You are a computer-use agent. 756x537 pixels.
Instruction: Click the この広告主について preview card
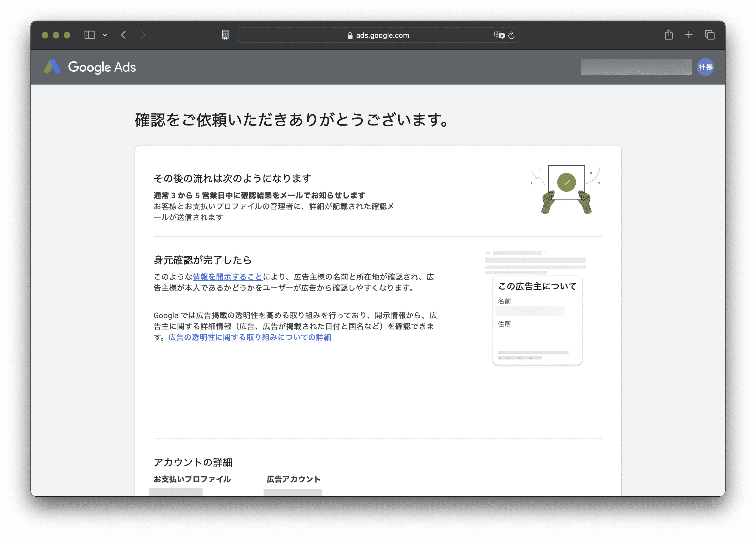[537, 320]
